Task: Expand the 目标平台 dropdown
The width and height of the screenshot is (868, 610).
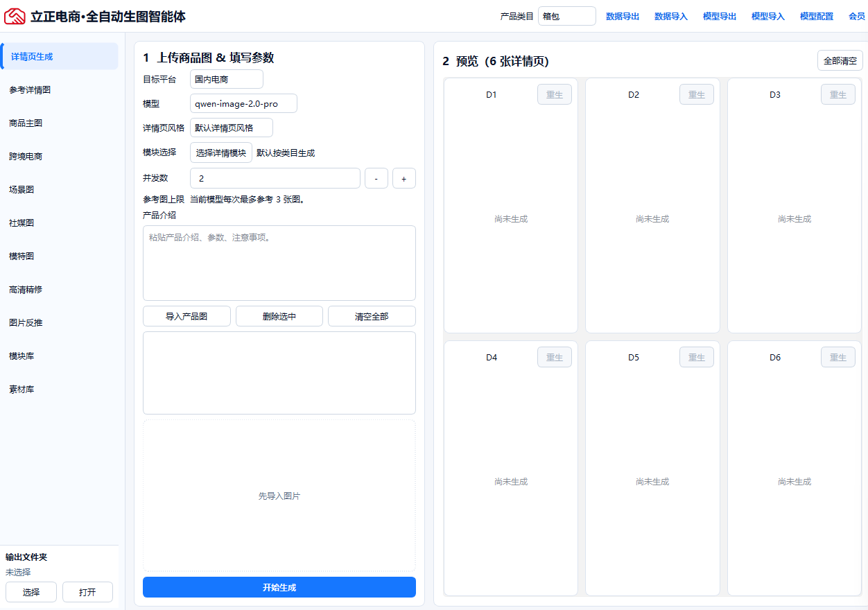Action: (x=227, y=79)
